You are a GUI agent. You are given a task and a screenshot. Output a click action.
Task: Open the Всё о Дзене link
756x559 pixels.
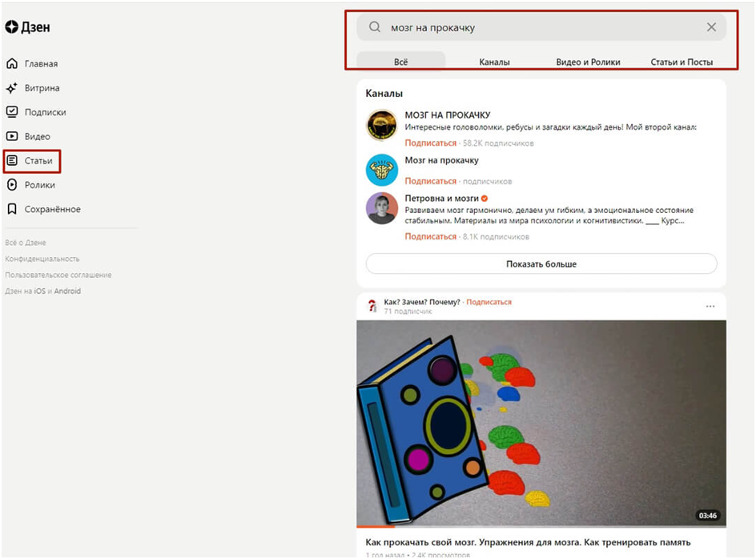[x=26, y=243]
